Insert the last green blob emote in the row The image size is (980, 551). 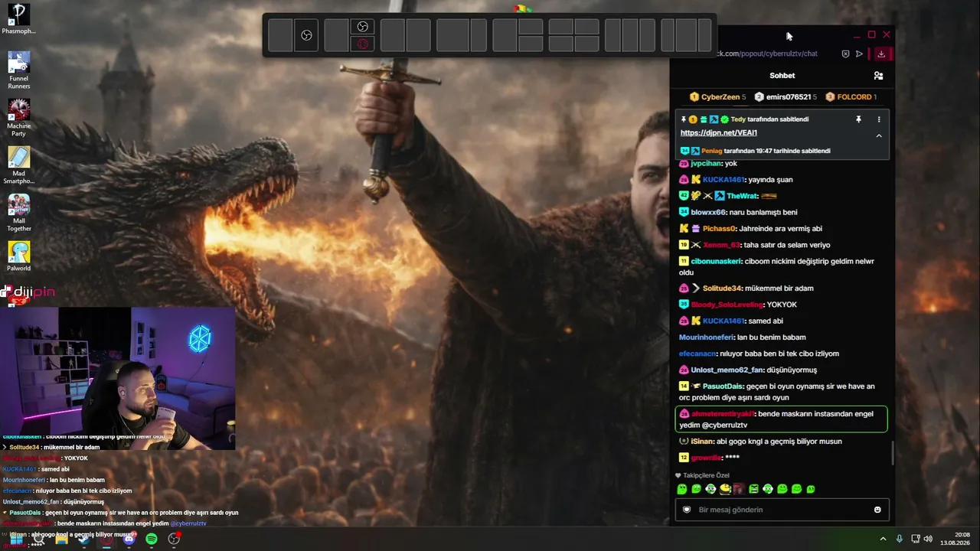click(x=811, y=489)
